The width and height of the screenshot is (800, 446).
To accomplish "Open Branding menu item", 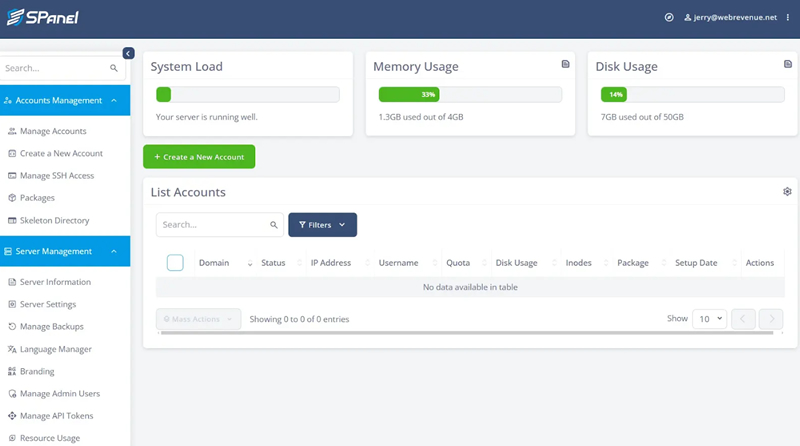I will coord(37,371).
